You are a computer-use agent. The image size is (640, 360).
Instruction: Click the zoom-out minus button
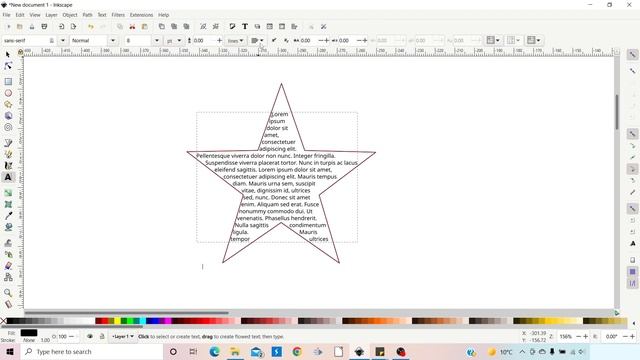tap(578, 336)
